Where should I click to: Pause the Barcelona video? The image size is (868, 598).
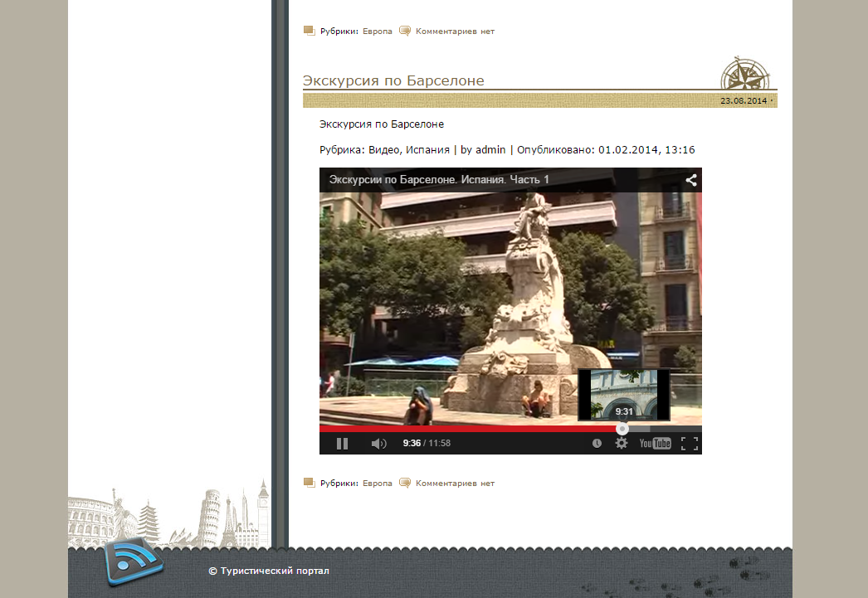[342, 444]
